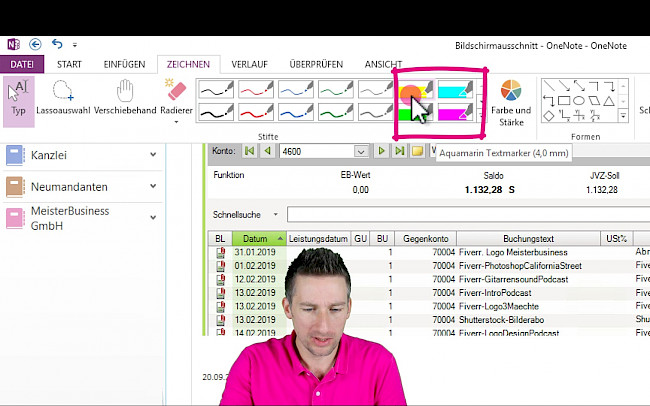Pick the thick blue pen

click(x=296, y=112)
